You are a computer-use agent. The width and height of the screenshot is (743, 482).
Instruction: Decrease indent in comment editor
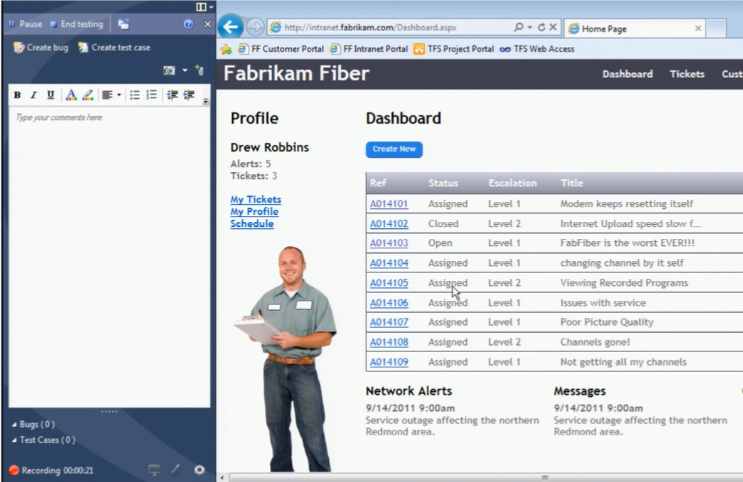[172, 95]
